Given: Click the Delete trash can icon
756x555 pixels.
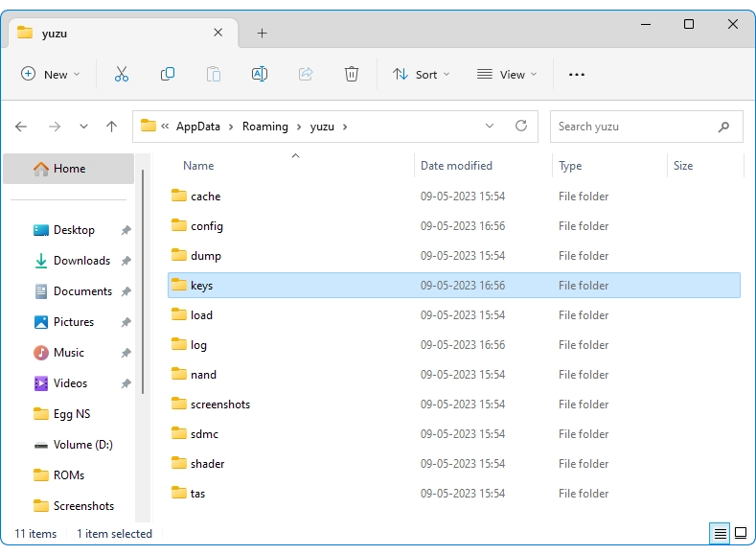Looking at the screenshot, I should (x=352, y=74).
